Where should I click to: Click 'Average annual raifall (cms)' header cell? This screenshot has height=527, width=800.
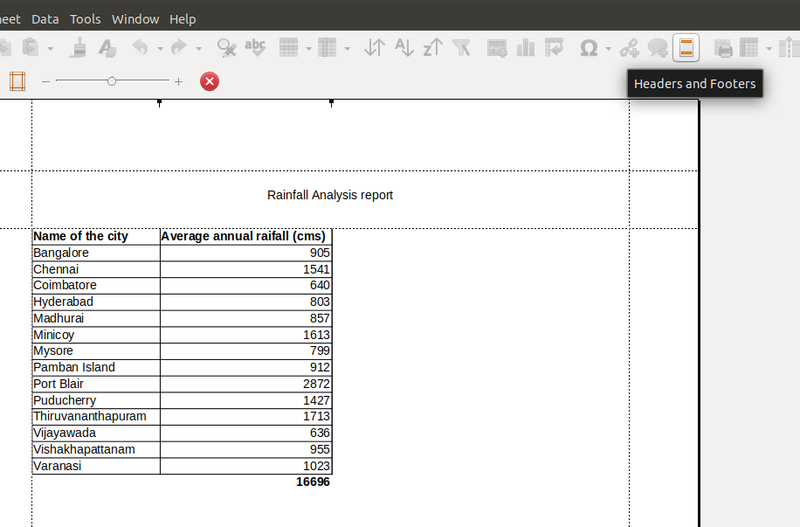pos(246,236)
